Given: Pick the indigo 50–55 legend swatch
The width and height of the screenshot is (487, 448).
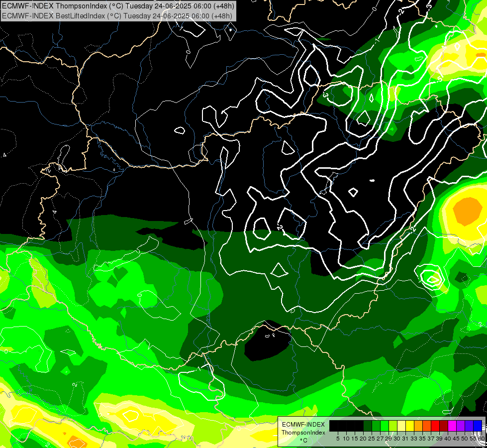Looking at the screenshot, I should coord(469,426).
